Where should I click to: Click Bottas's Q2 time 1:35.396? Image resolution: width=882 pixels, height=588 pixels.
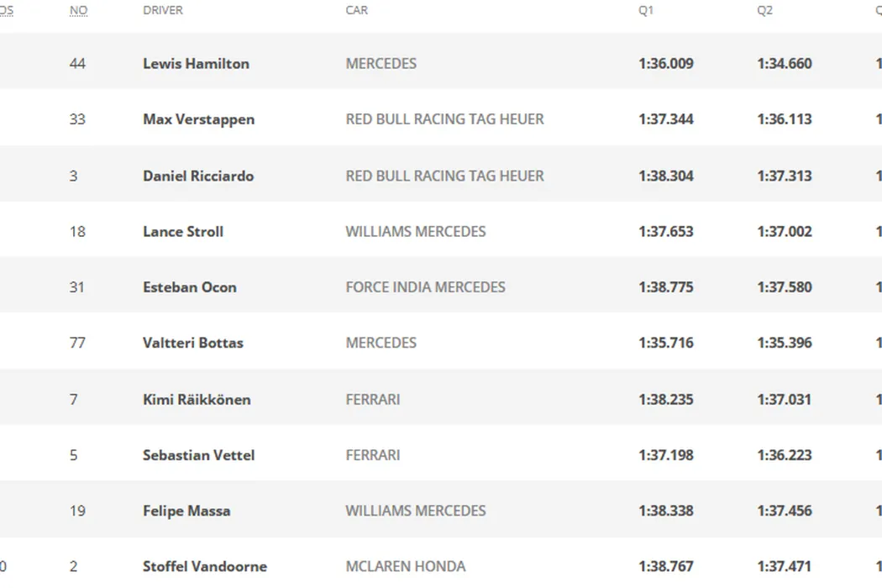785,343
